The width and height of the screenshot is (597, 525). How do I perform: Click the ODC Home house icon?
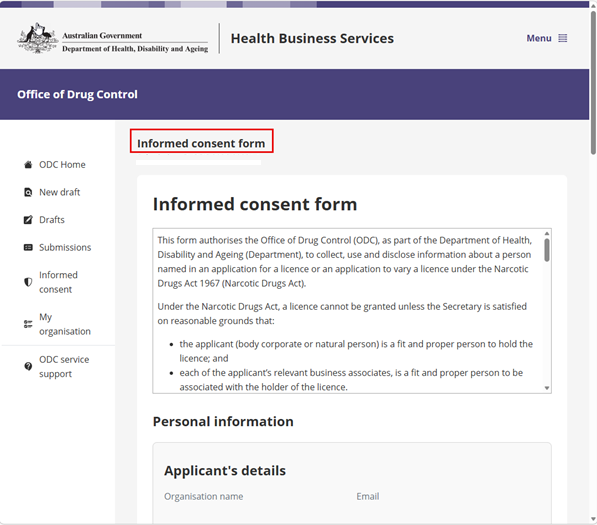coord(28,165)
